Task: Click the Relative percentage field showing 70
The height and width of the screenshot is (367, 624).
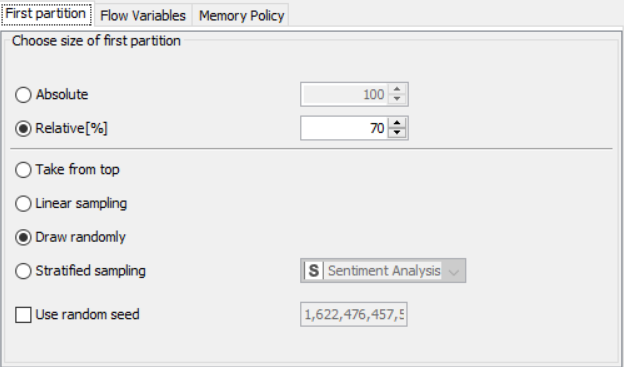Action: (x=344, y=128)
